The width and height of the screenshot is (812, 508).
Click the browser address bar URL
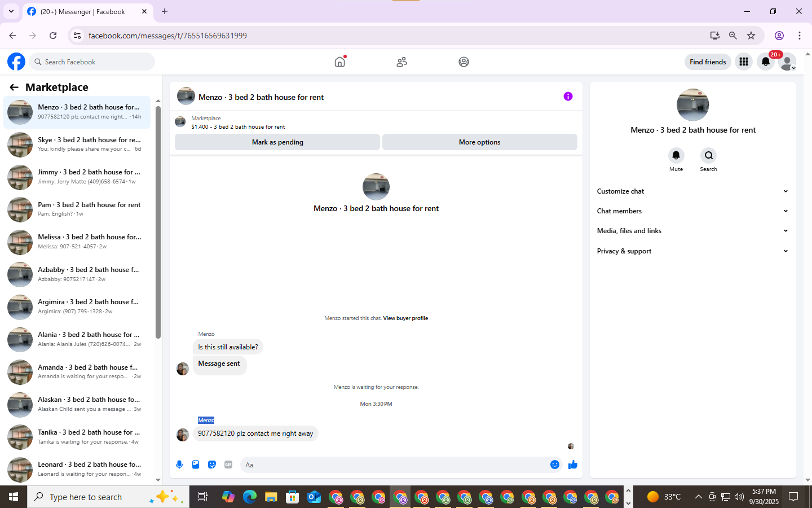(167, 36)
